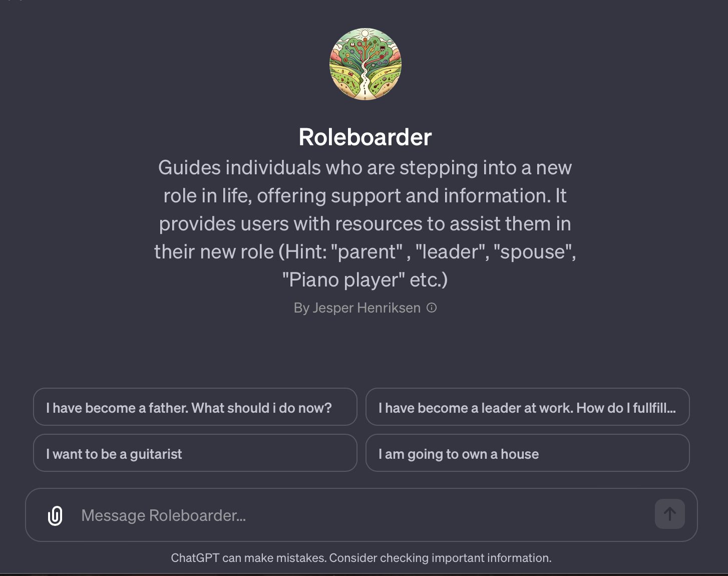The width and height of the screenshot is (728, 576).
Task: Click the 'ChatGPT can make mistakes' disclaimer text
Action: [361, 557]
